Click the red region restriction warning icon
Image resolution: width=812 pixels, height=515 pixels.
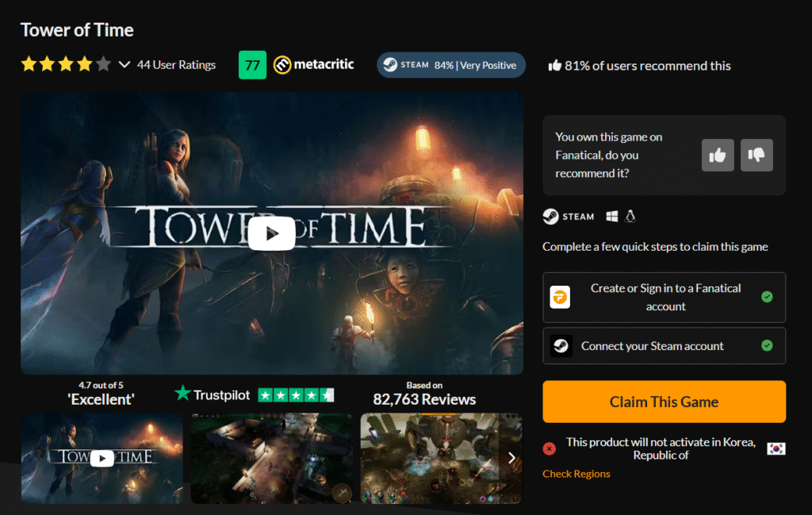[550, 448]
